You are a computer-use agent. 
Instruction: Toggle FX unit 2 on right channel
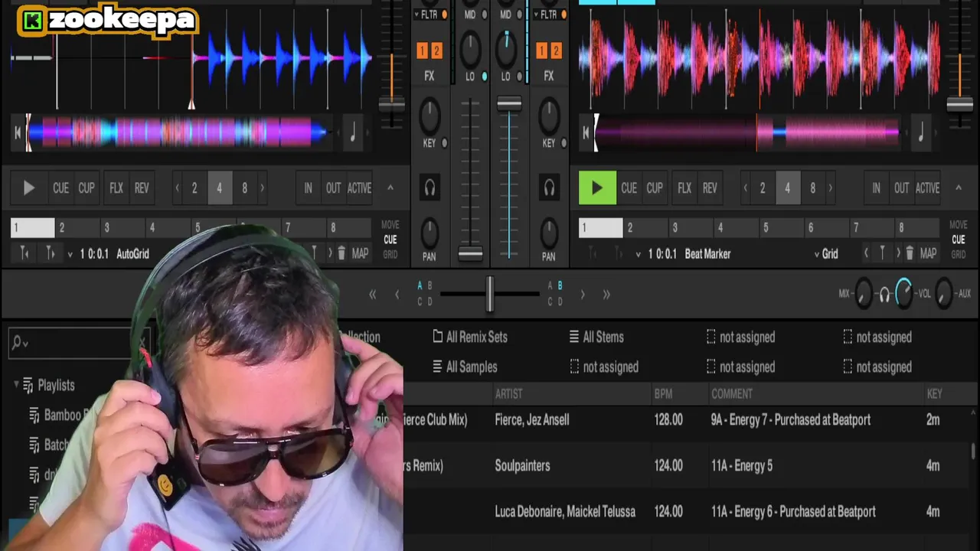point(556,51)
